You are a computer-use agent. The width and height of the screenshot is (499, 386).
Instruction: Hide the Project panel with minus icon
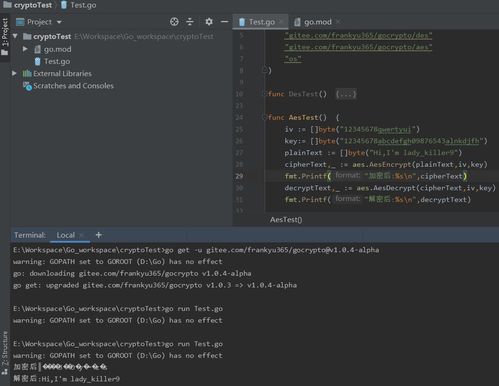224,22
